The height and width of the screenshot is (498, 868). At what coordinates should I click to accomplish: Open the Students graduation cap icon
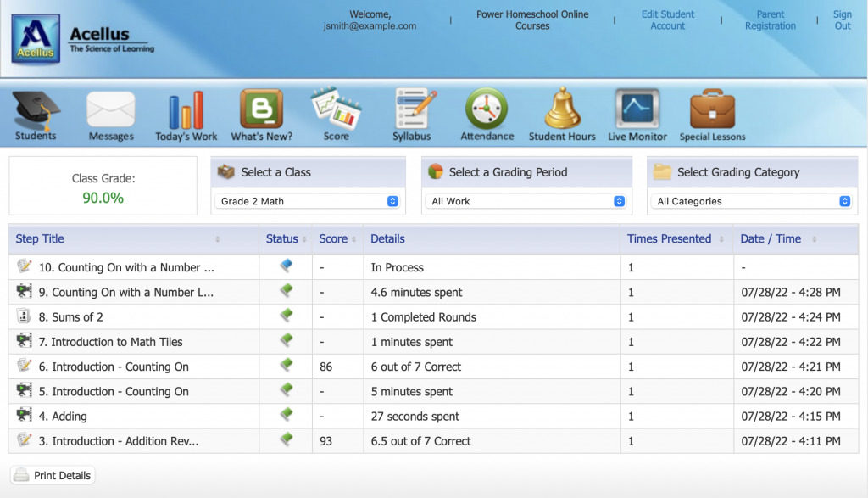[x=36, y=115]
